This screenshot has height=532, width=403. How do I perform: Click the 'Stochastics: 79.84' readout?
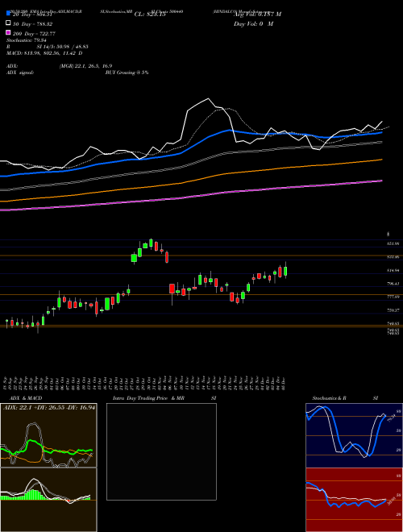tap(27, 40)
